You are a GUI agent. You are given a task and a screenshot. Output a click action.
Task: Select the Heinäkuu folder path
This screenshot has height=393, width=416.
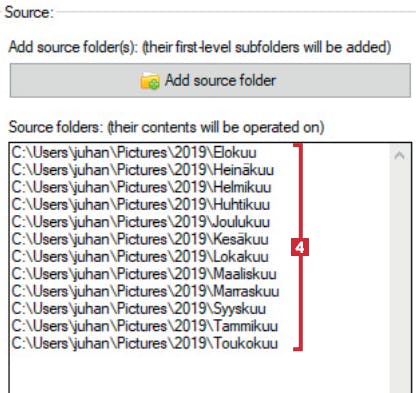[x=143, y=170]
